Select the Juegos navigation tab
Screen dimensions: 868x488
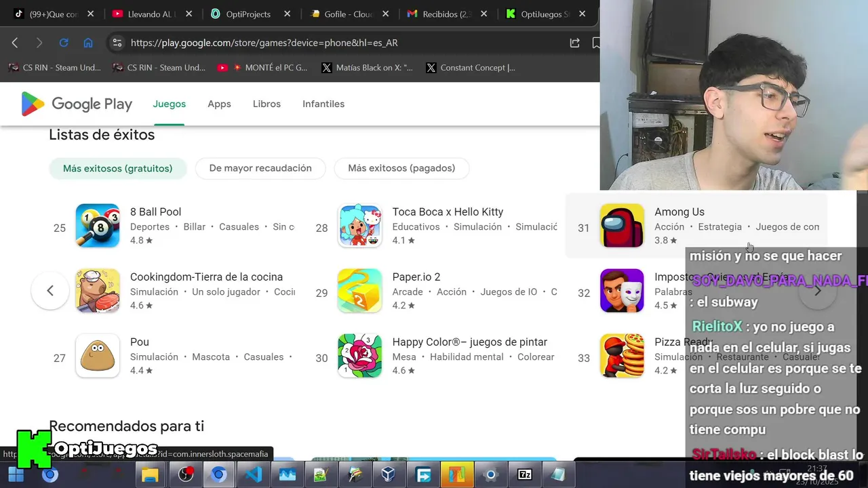169,104
